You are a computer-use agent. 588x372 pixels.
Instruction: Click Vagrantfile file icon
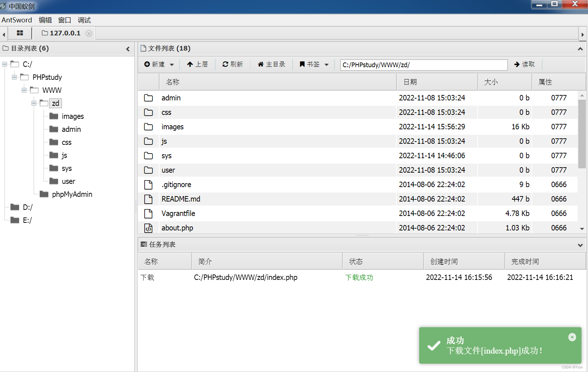148,213
